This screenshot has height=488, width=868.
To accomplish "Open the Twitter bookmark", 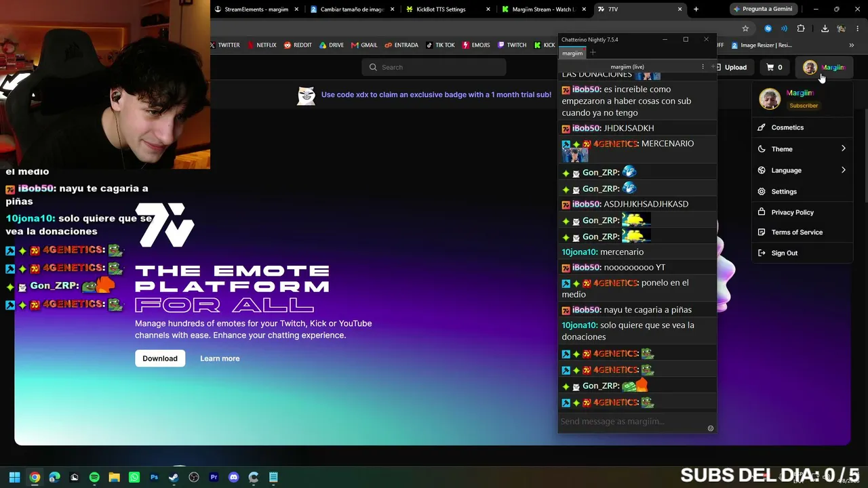I will pyautogui.click(x=224, y=45).
